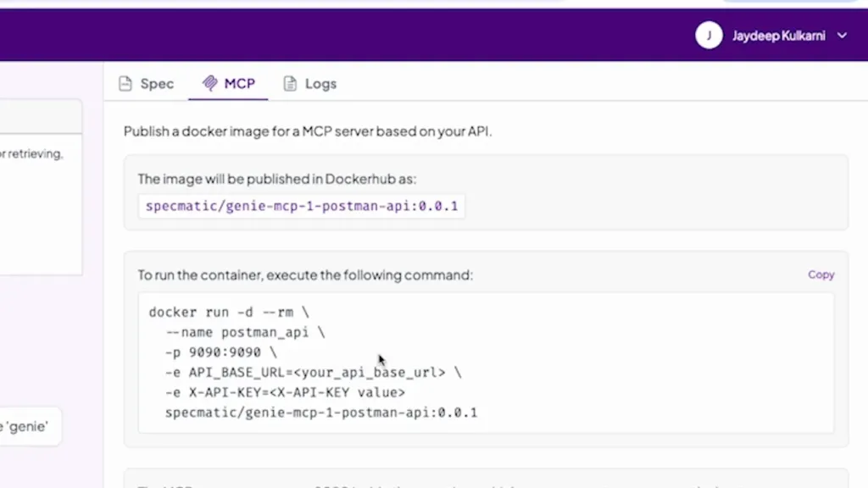The width and height of the screenshot is (868, 488).
Task: Click the Spec tab document icon
Action: click(125, 84)
